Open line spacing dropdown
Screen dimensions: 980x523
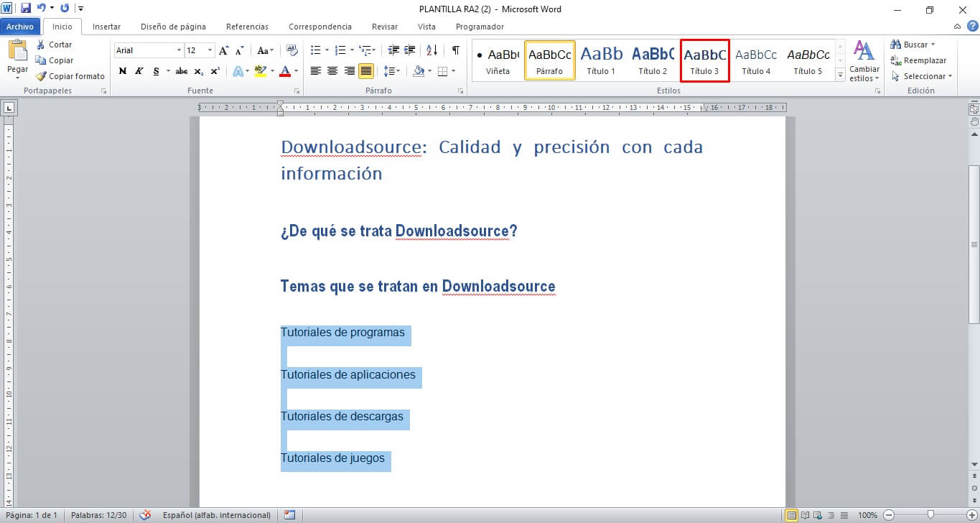tap(391, 71)
